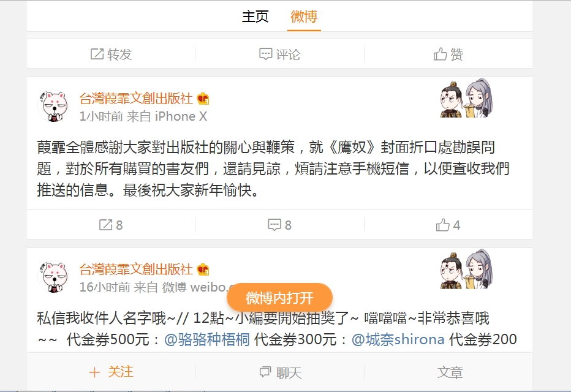Select the 微博 tab
This screenshot has height=392, width=571.
click(x=304, y=17)
